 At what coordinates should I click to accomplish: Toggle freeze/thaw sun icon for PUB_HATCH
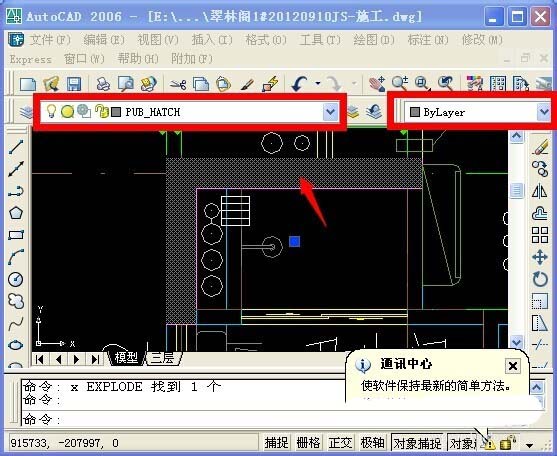pos(67,112)
